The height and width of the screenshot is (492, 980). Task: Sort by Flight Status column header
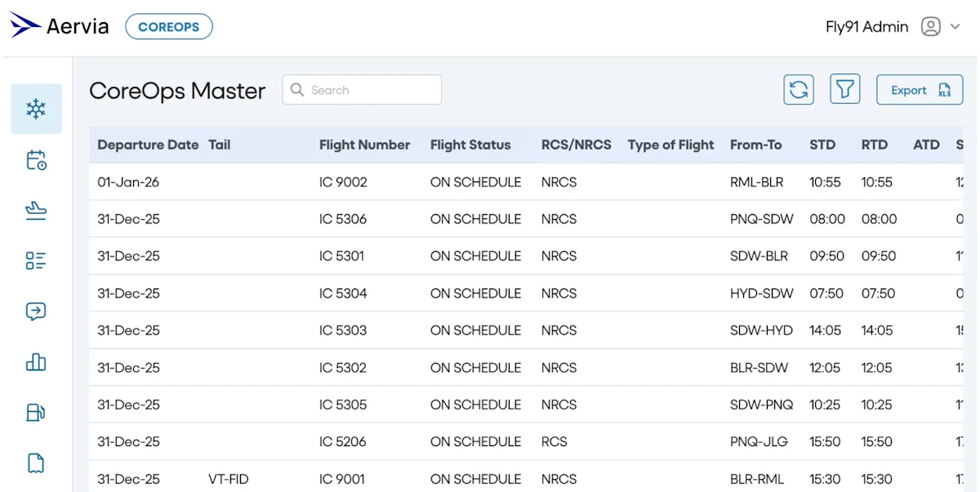(x=470, y=145)
